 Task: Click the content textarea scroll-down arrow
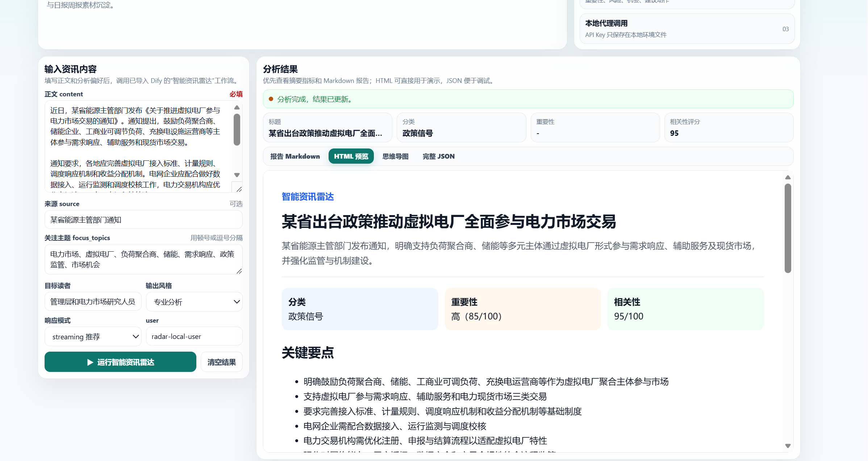[237, 175]
